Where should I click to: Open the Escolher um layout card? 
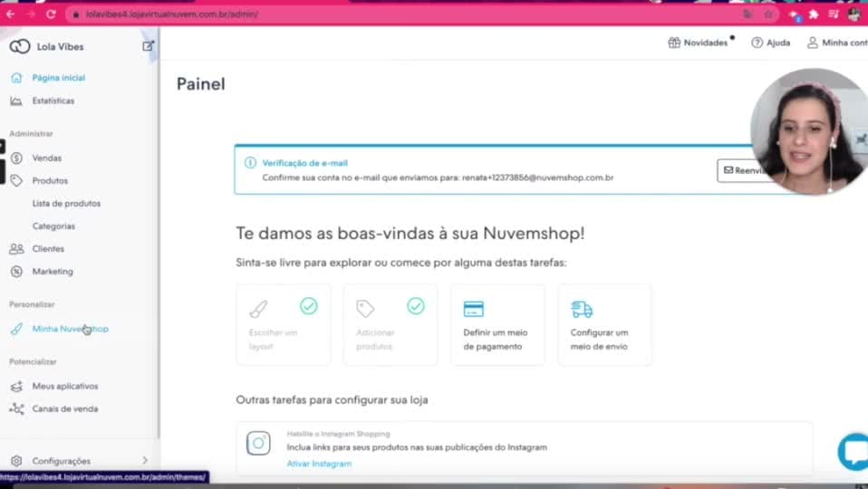click(284, 325)
